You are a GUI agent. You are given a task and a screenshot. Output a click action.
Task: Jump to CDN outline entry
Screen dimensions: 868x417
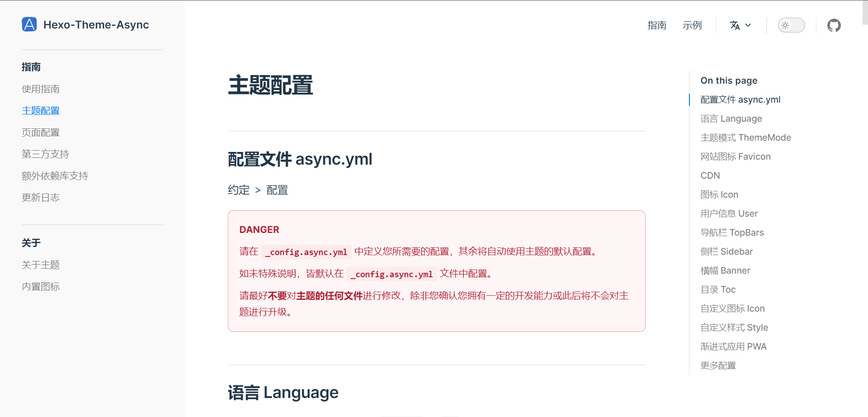click(x=710, y=175)
